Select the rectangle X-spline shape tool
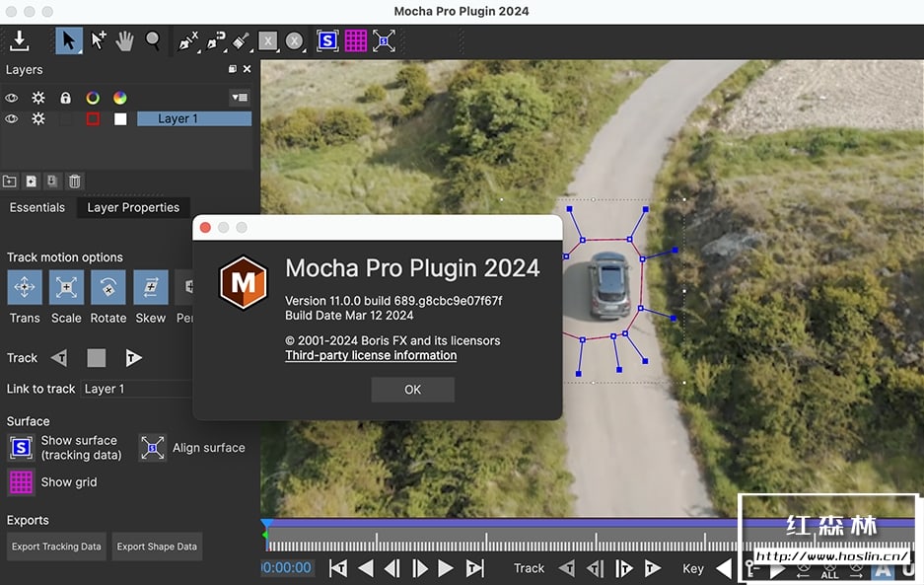Viewport: 924px width, 585px height. click(268, 41)
